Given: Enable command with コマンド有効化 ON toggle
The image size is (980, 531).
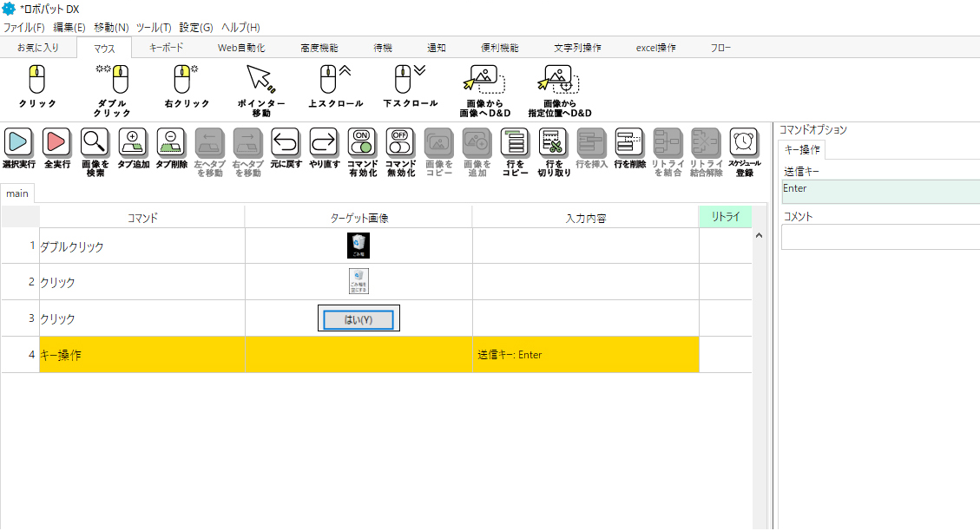Looking at the screenshot, I should (x=361, y=141).
